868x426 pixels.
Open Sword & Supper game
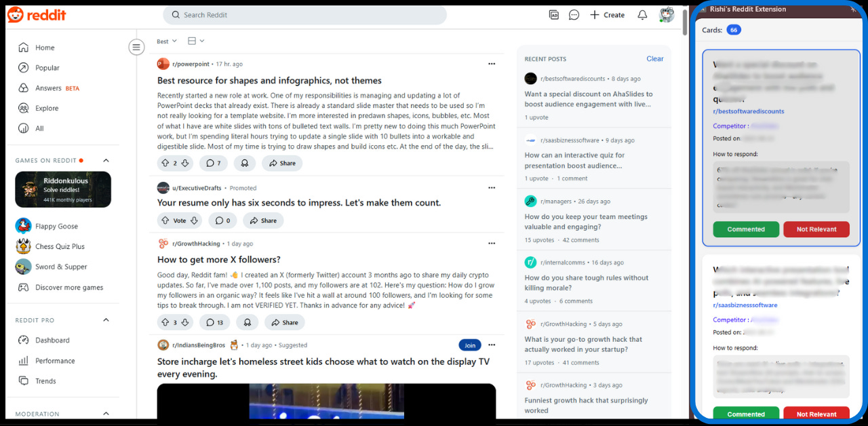[62, 267]
